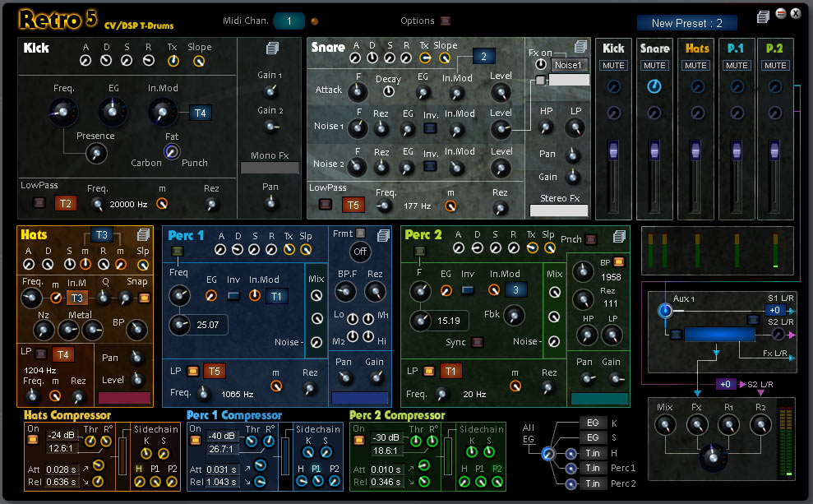Click the Snare Decay knob
813x504 pixels.
[388, 92]
